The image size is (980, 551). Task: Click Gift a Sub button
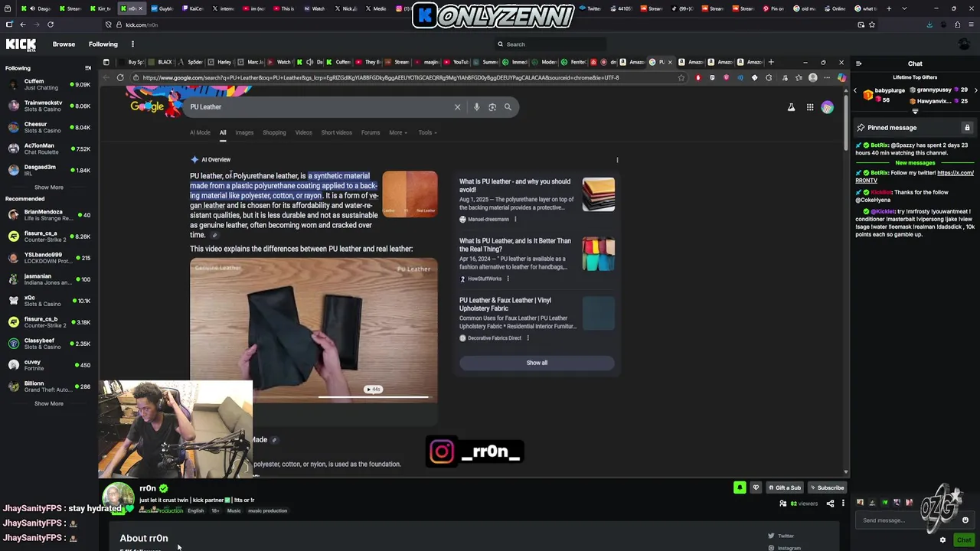[x=784, y=487]
